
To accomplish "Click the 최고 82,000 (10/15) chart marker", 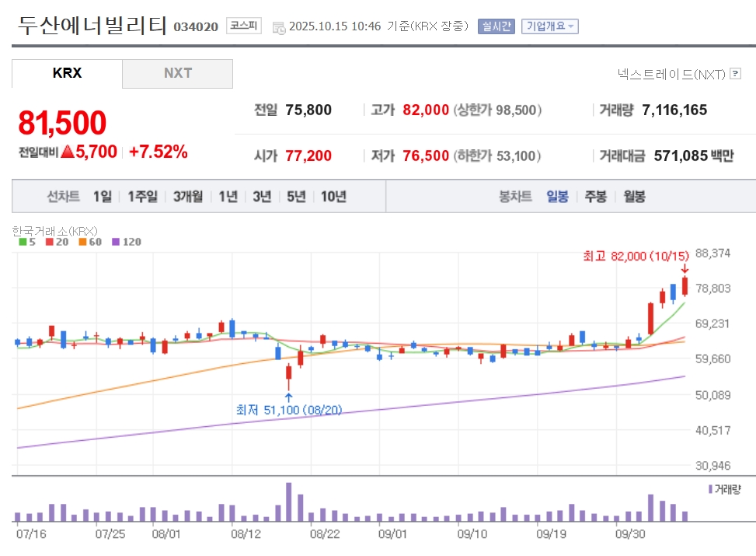I will 636,256.
